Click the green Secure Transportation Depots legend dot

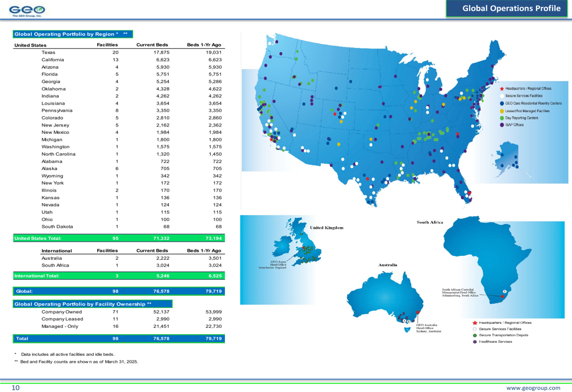pos(475,335)
